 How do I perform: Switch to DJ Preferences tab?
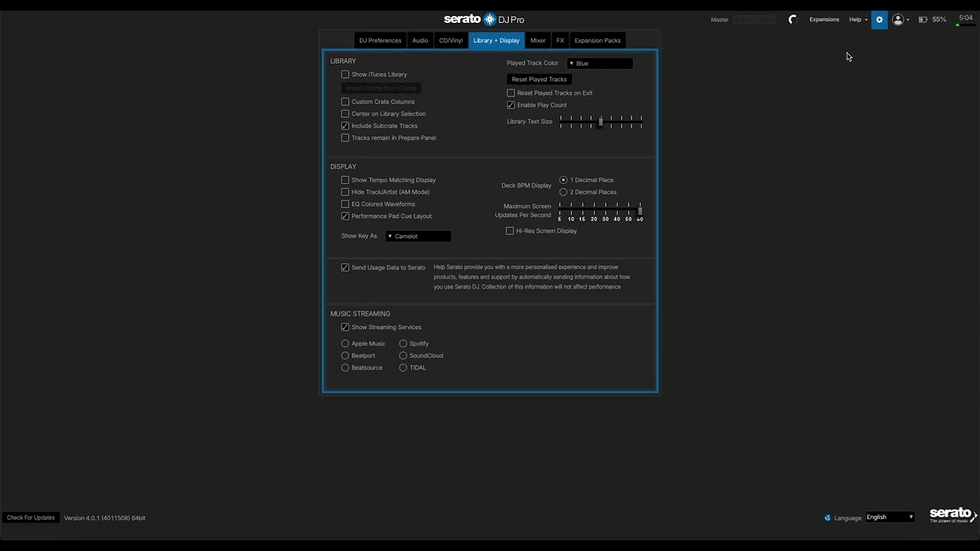pos(380,41)
